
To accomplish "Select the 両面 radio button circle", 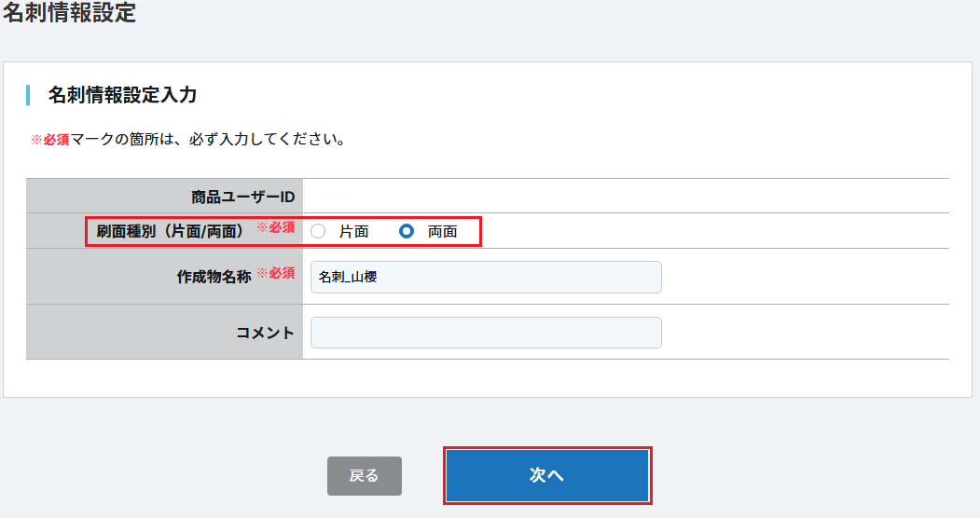I will [407, 231].
